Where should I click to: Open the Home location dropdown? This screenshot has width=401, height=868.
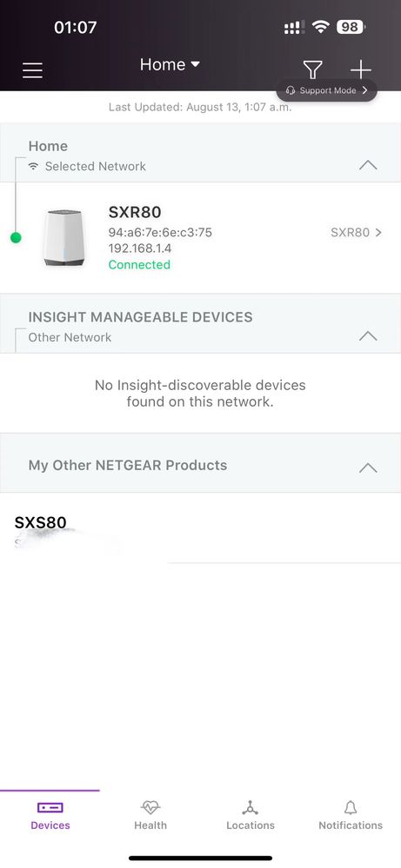pyautogui.click(x=170, y=65)
